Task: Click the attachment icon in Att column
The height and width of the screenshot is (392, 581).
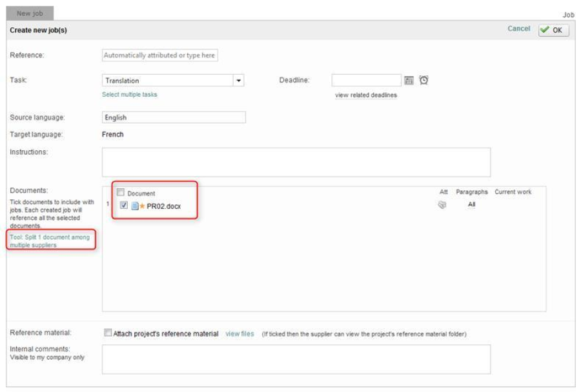Action: pyautogui.click(x=442, y=205)
